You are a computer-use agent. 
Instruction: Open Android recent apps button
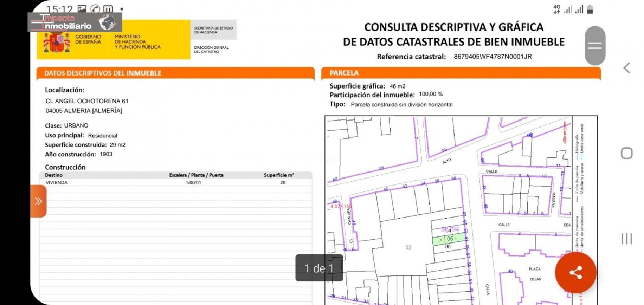(x=627, y=239)
